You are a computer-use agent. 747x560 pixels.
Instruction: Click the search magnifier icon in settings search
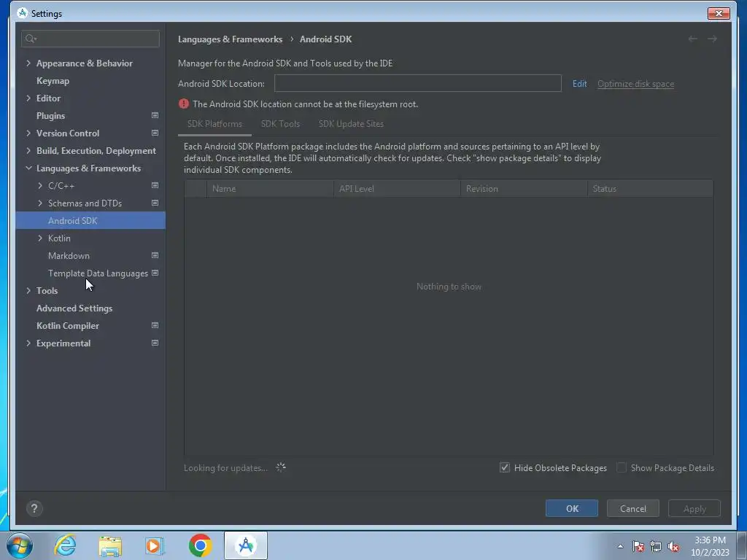point(31,39)
